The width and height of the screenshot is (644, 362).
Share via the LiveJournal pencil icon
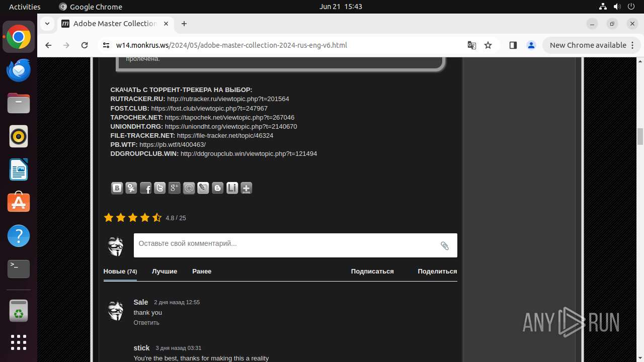point(203,188)
